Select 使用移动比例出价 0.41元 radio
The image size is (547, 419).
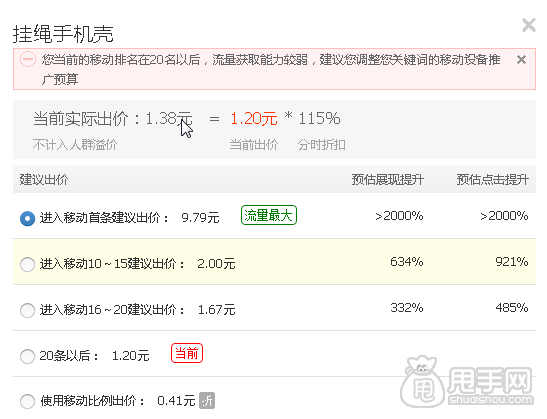click(x=28, y=401)
